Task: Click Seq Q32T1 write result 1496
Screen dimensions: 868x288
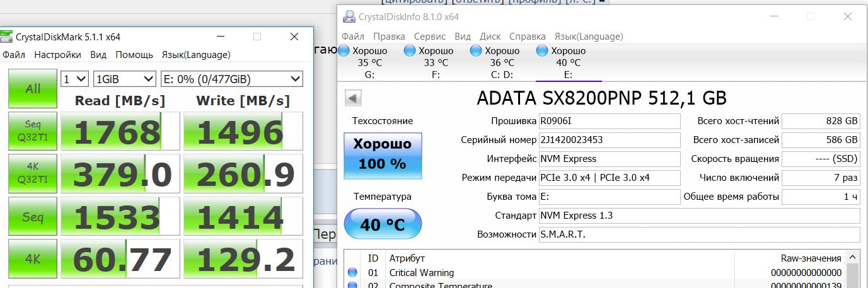Action: (243, 132)
